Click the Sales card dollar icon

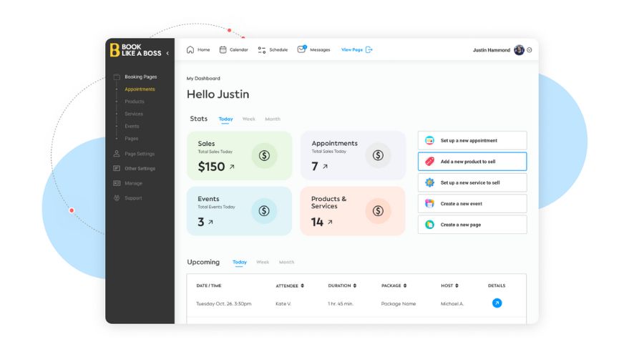tap(264, 155)
